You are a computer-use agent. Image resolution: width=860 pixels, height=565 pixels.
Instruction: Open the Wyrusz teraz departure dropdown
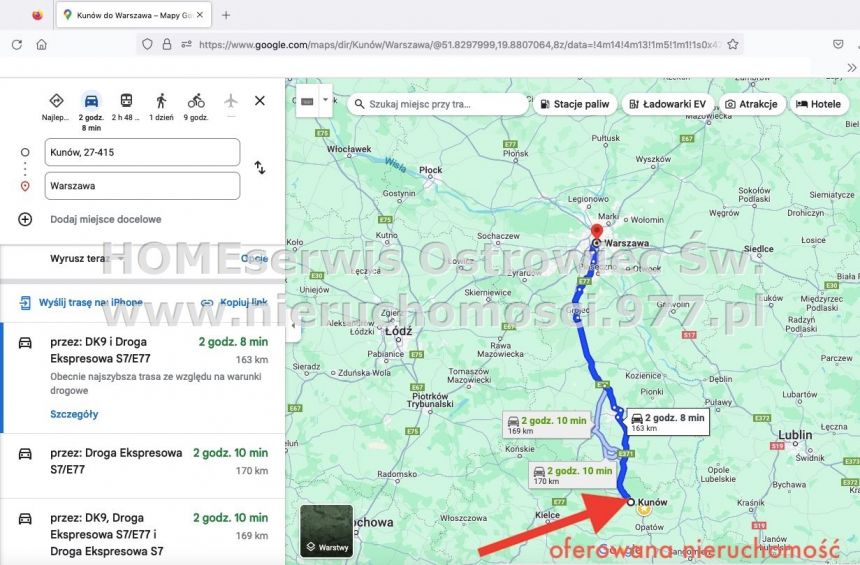pyautogui.click(x=87, y=258)
